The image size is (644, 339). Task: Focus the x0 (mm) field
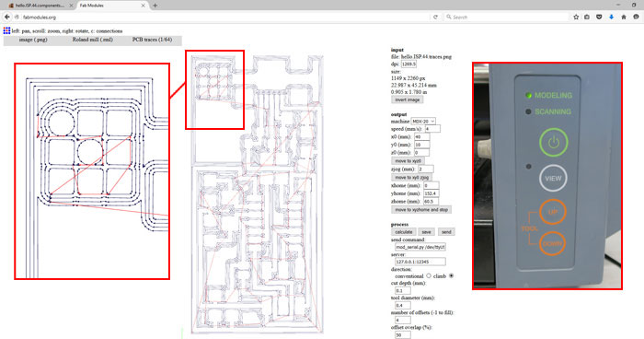click(x=422, y=137)
